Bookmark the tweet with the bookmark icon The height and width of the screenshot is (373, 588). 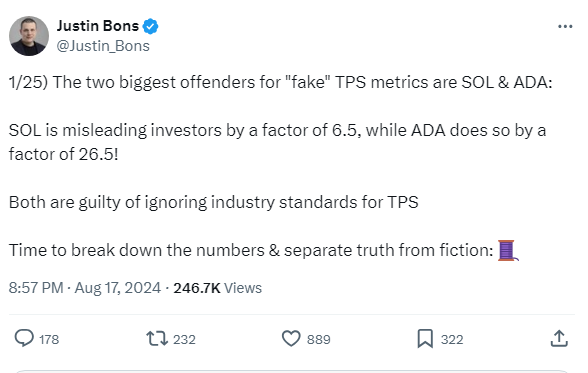[425, 339]
